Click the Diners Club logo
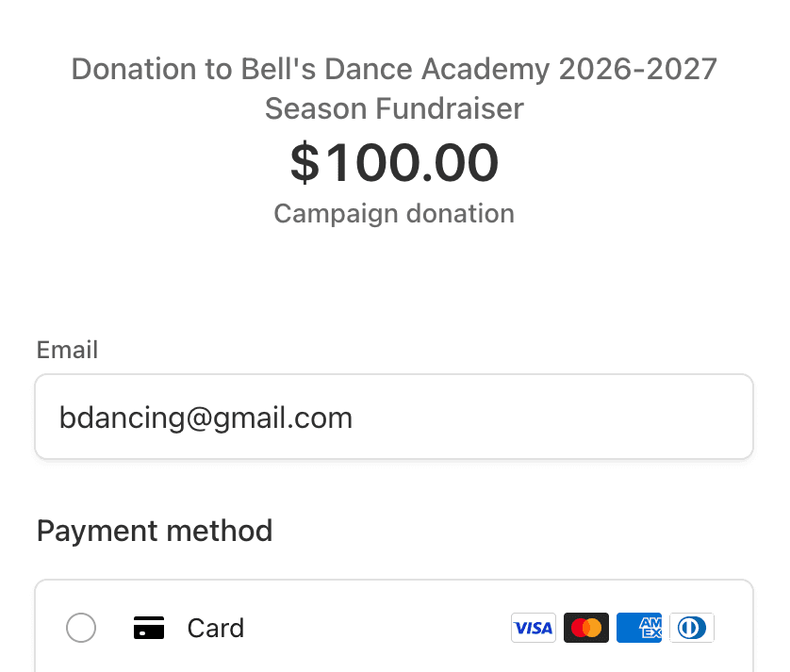Screen dimensions: 790x672 [692, 628]
